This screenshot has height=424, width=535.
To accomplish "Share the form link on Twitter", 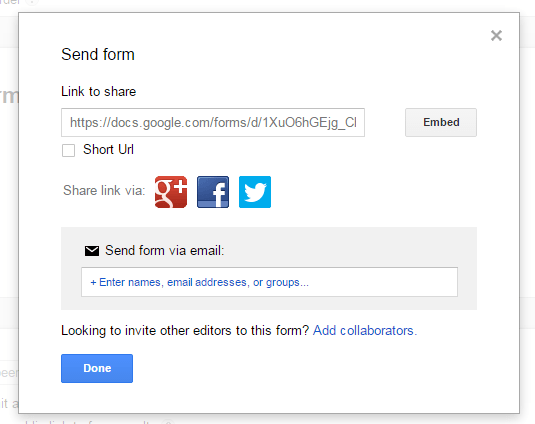I will (x=255, y=192).
